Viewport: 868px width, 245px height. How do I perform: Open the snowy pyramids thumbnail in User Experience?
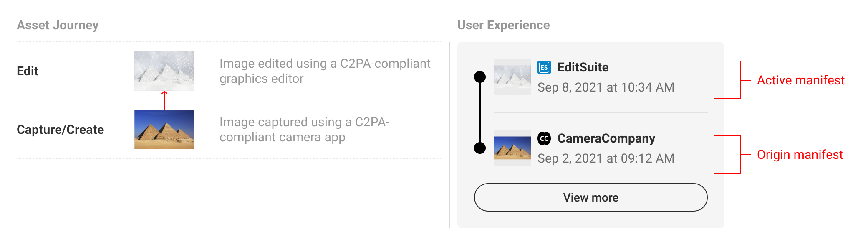(x=512, y=77)
